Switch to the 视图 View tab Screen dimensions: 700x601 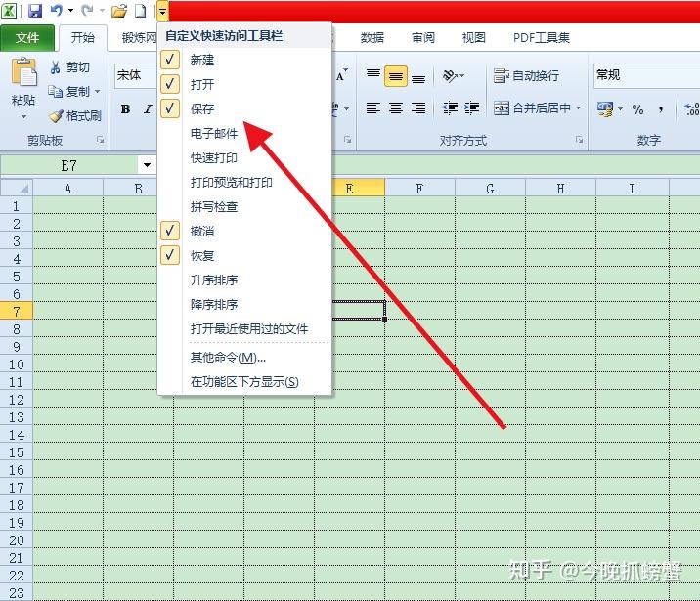[473, 38]
